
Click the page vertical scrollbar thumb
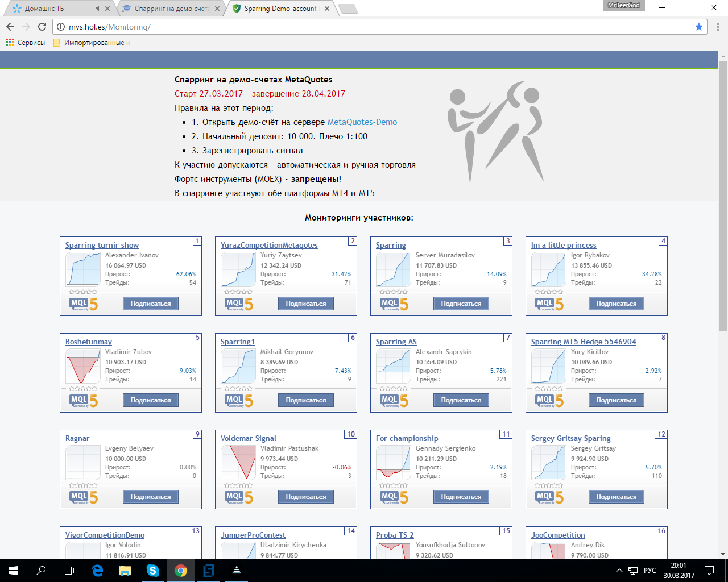(723, 194)
